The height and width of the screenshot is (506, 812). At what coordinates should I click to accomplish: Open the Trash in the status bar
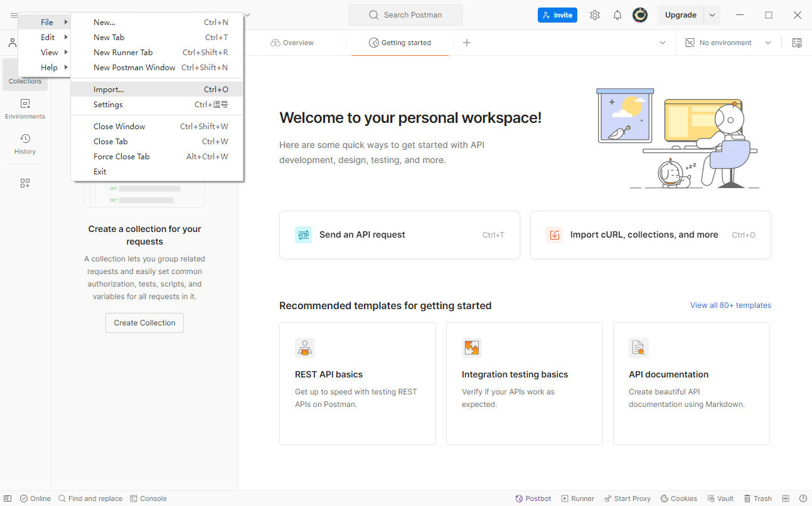coord(757,498)
